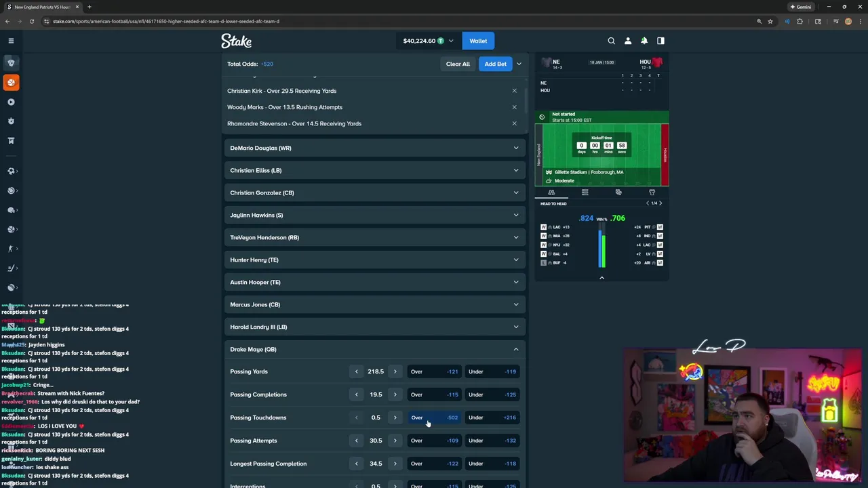Viewport: 868px width, 488px height.
Task: Click the Stake logo
Action: click(236, 41)
